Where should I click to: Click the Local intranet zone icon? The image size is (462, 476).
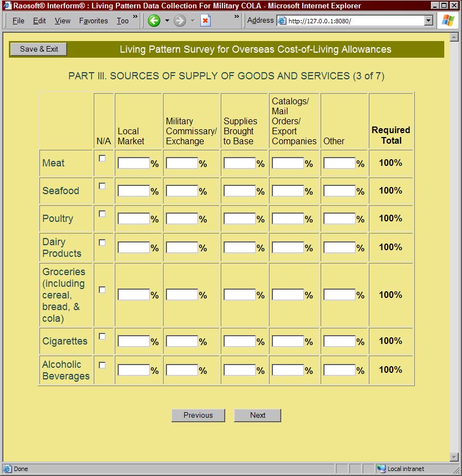pyautogui.click(x=381, y=468)
